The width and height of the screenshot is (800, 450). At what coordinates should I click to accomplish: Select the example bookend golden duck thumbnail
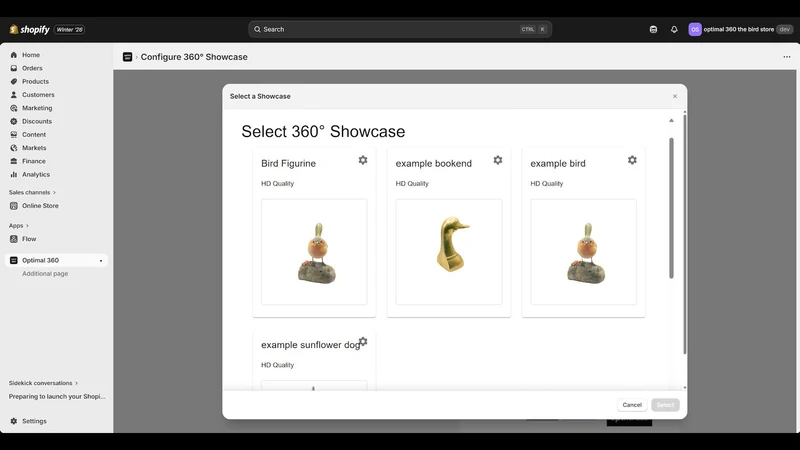pyautogui.click(x=448, y=252)
